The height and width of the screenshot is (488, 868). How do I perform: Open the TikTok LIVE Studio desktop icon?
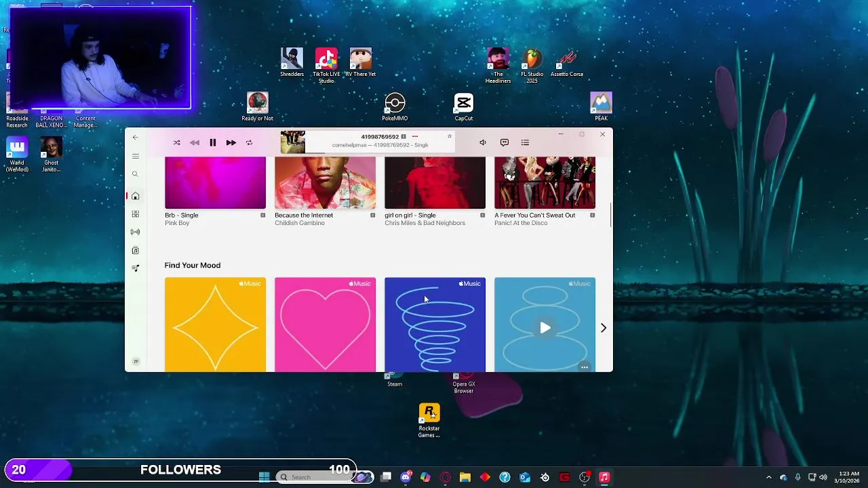click(326, 66)
